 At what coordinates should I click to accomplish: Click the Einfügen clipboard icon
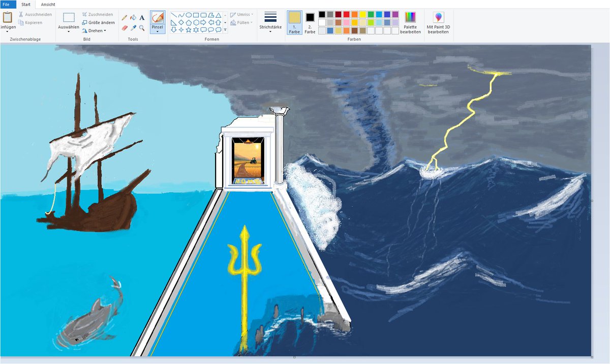tap(7, 17)
